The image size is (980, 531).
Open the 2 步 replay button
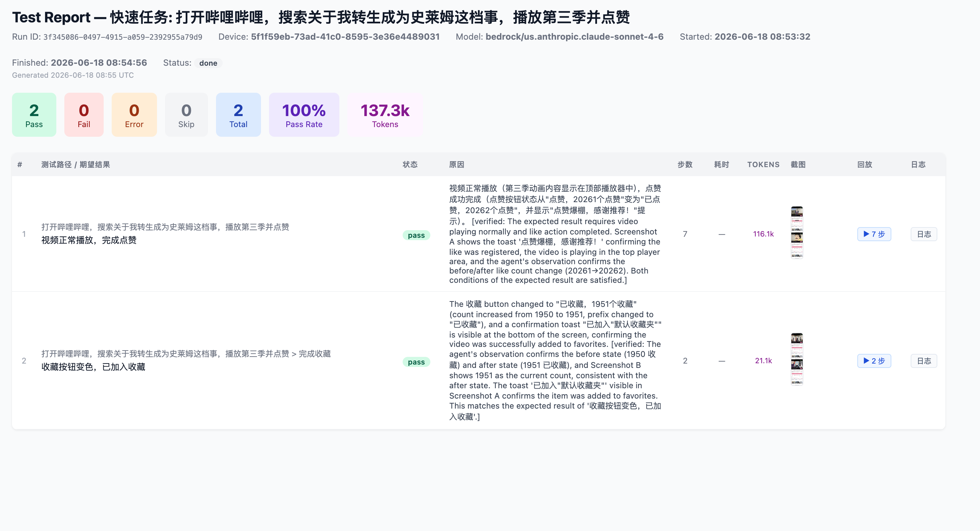(x=874, y=361)
